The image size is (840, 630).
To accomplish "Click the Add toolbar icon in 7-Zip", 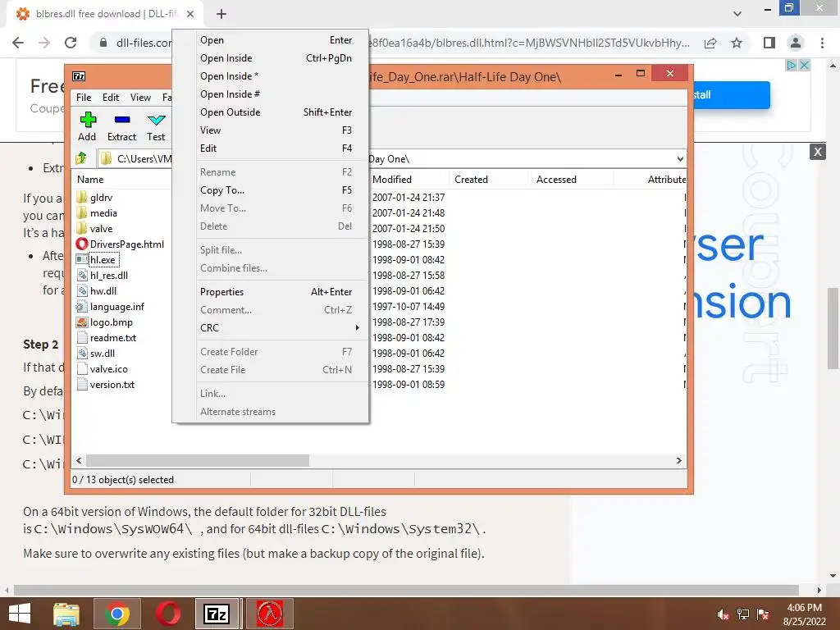I will [88, 120].
